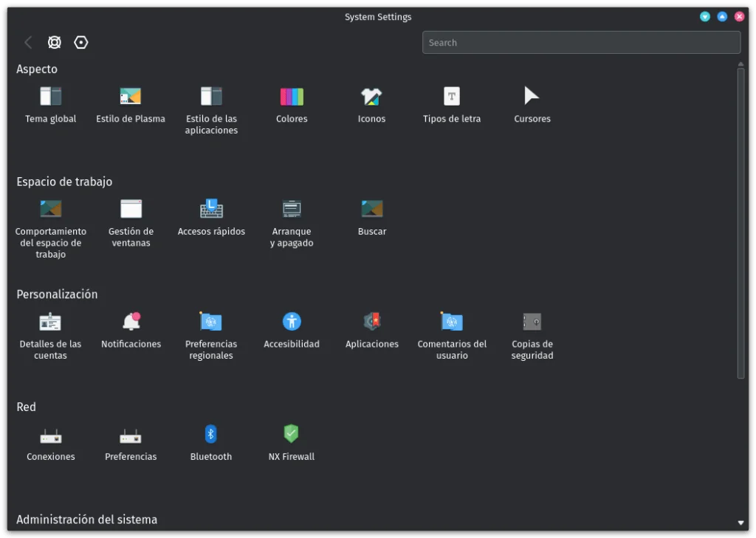Open network Preferencias settings
The height and width of the screenshot is (538, 756).
(131, 444)
